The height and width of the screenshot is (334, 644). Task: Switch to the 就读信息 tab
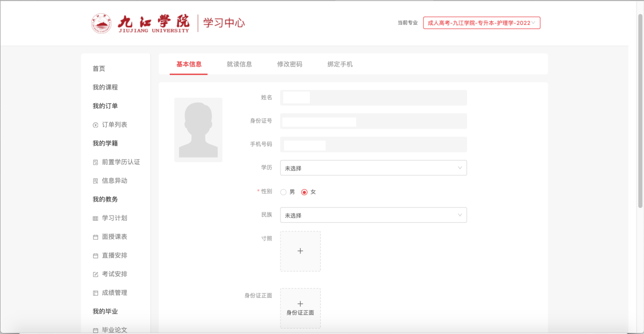(x=239, y=65)
